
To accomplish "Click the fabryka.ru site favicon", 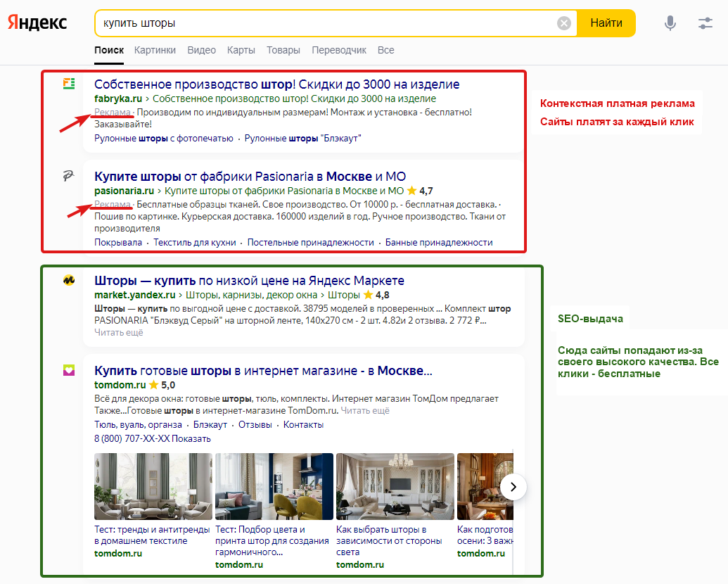I will pyautogui.click(x=70, y=84).
